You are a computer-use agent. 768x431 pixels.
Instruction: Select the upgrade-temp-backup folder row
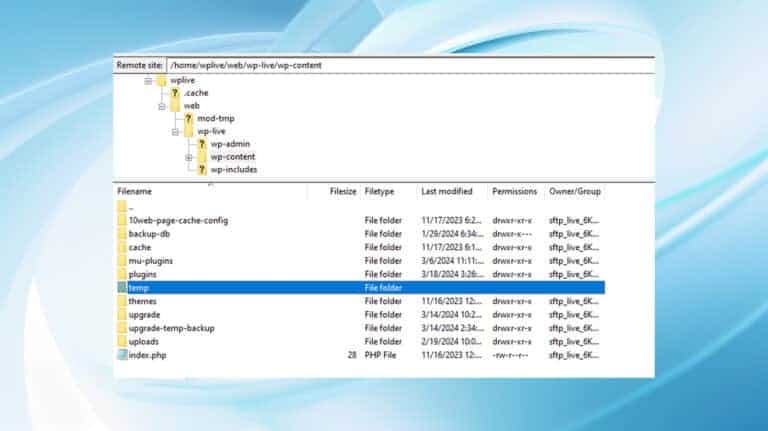click(x=360, y=328)
